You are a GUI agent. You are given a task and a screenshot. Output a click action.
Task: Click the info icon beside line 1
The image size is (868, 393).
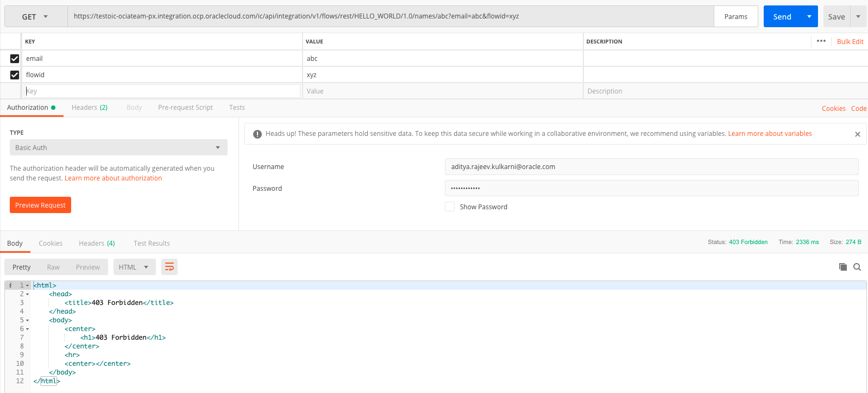(10, 285)
